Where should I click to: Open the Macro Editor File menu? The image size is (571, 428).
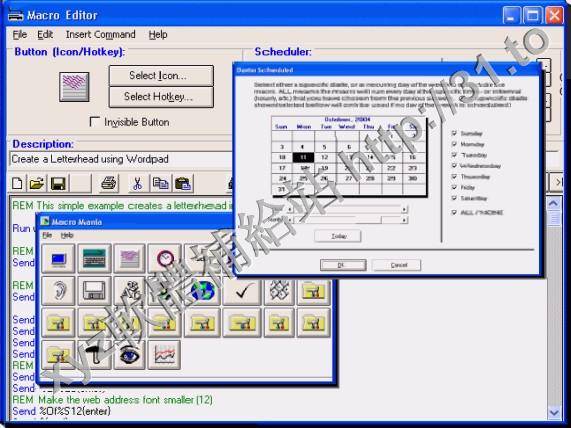20,35
